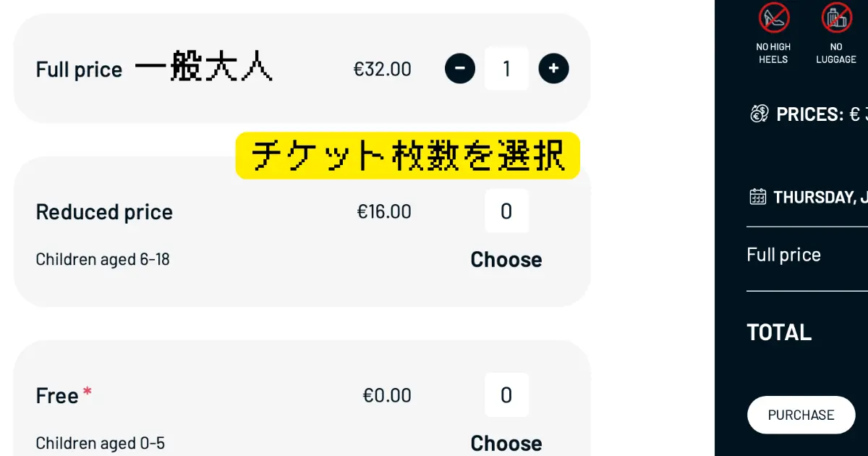Click the yellow チケット枚数を選択 label
The image size is (868, 456).
tap(408, 156)
